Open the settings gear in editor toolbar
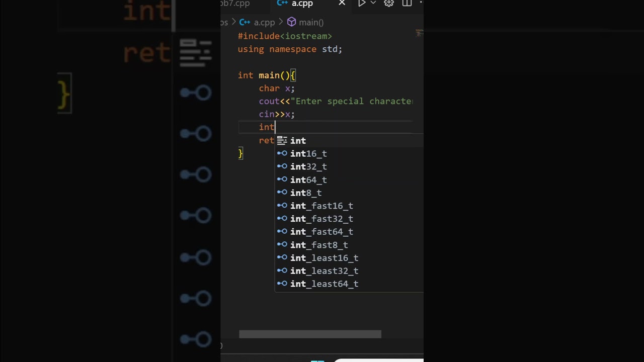This screenshot has width=644, height=362. pyautogui.click(x=389, y=4)
